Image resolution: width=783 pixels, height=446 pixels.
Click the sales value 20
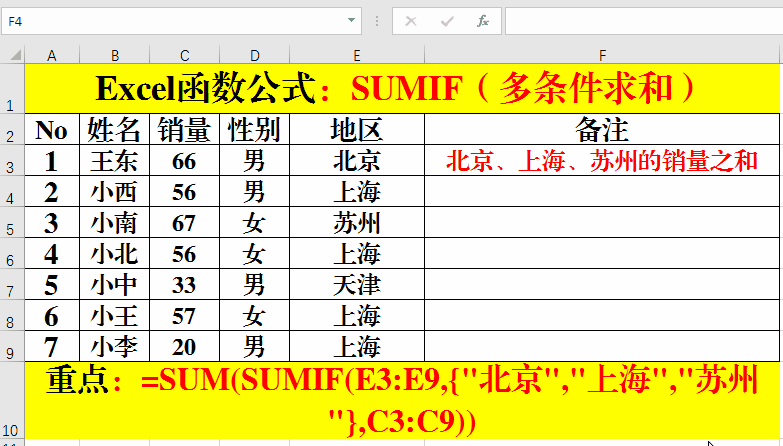click(184, 346)
